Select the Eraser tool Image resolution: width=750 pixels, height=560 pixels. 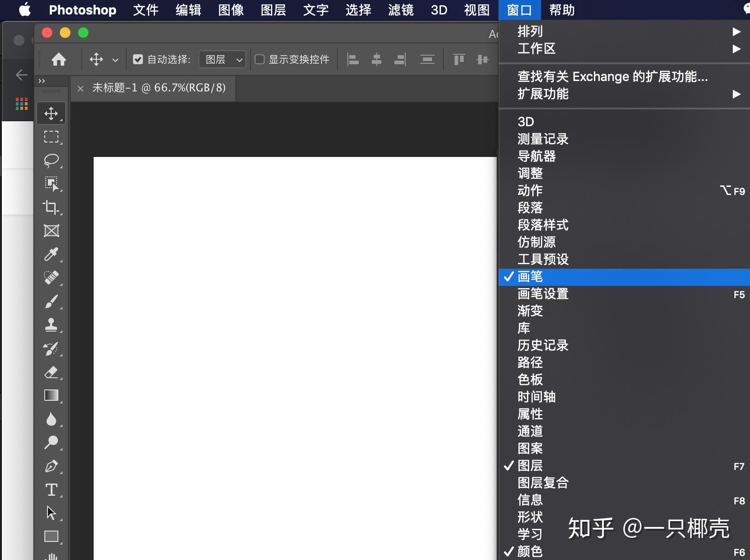pyautogui.click(x=52, y=372)
